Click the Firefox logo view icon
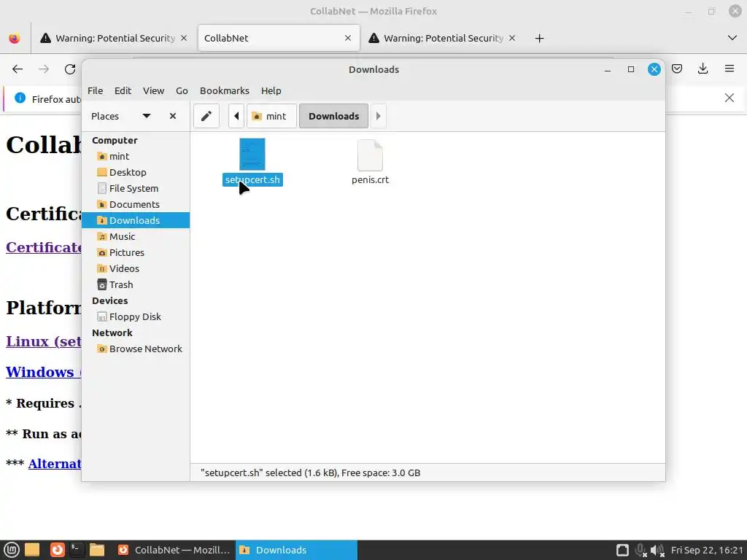The height and width of the screenshot is (560, 747). click(15, 38)
